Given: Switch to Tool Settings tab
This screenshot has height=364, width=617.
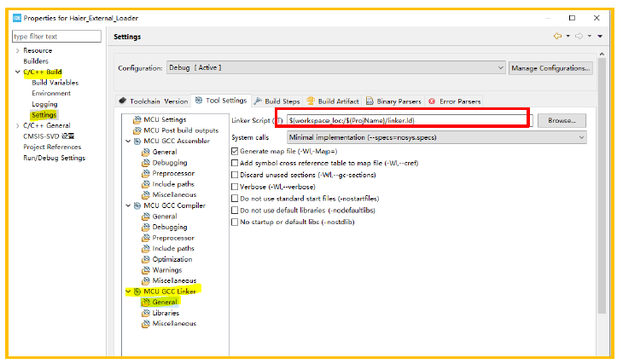Looking at the screenshot, I should 221,101.
